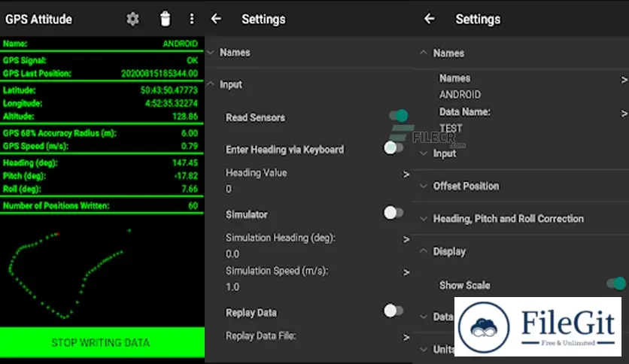Collapse the Display section
Viewport: 629px width, 364px height.
423,251
